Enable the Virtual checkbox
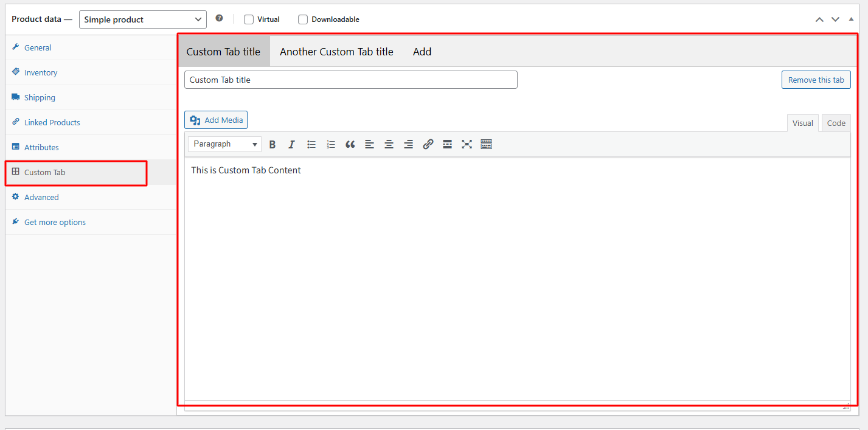Image resolution: width=868 pixels, height=430 pixels. [249, 19]
